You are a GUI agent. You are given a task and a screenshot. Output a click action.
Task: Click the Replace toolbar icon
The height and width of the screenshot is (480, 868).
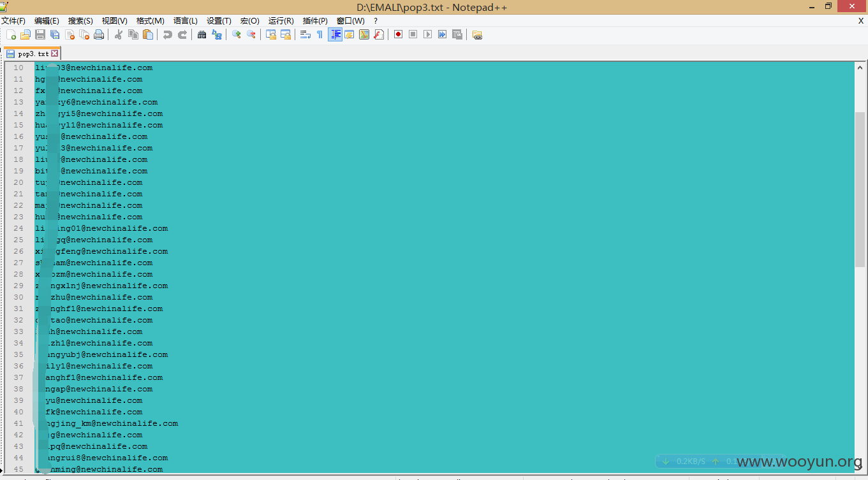coord(216,34)
